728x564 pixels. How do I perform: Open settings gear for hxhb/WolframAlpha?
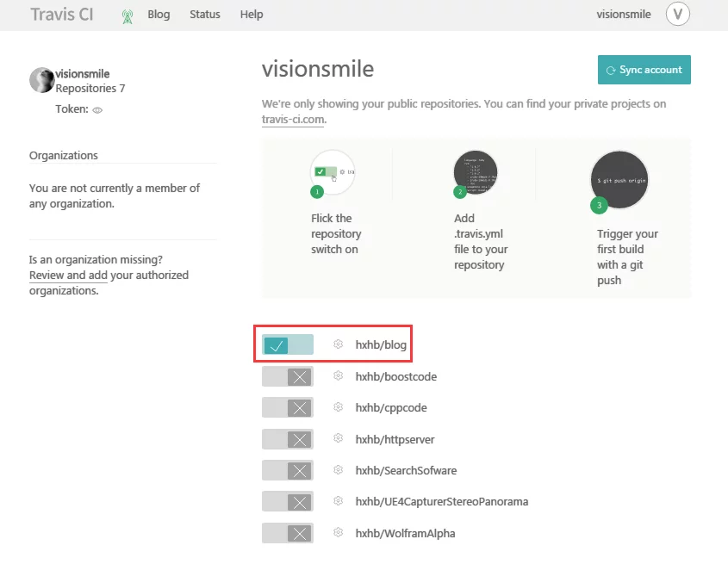click(339, 533)
